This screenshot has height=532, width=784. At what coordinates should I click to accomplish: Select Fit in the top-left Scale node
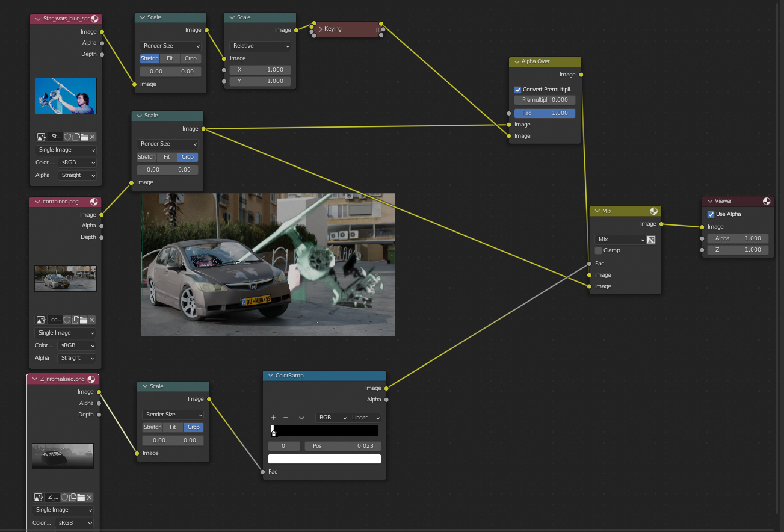[x=170, y=58]
